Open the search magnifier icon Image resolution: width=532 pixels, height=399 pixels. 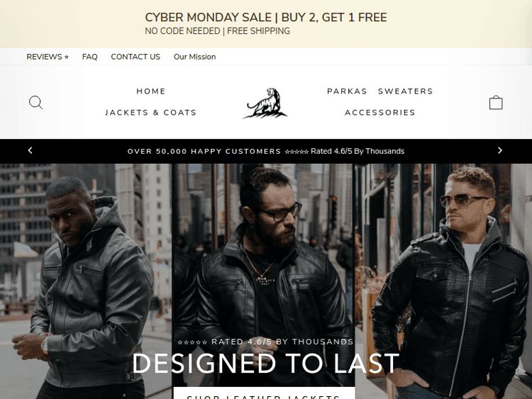35,102
